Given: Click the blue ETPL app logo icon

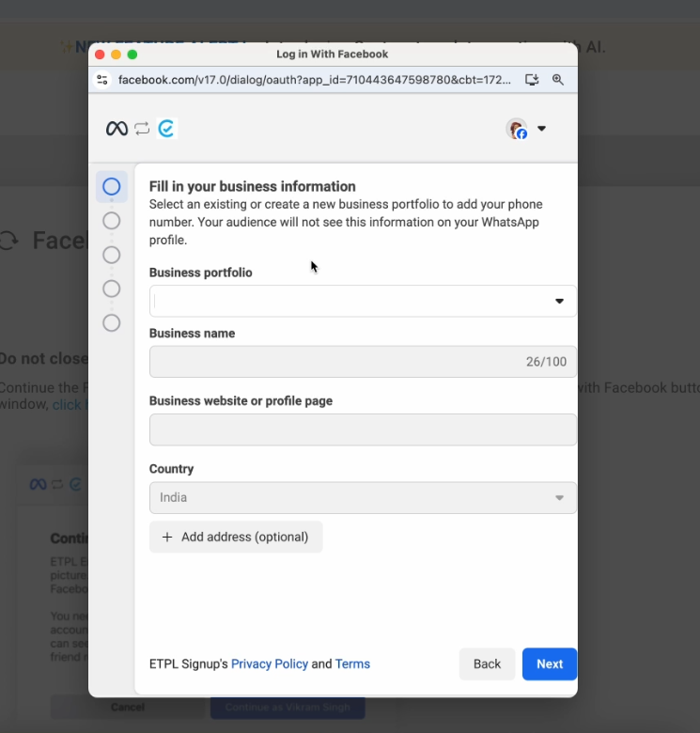Looking at the screenshot, I should [x=166, y=128].
